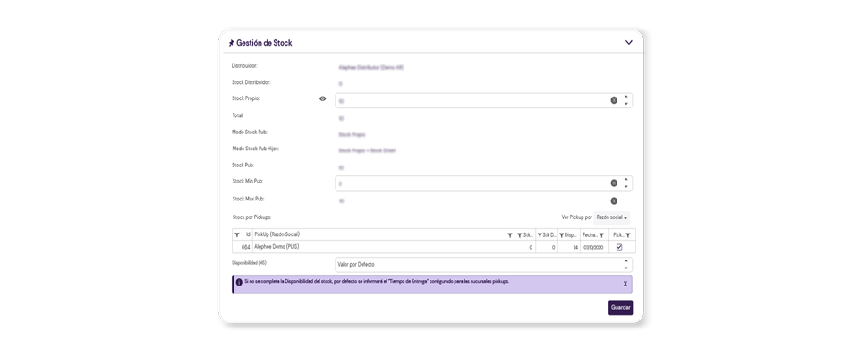Clear the Stock Min Pub field value
Image resolution: width=868 pixels, height=358 pixels.
[614, 183]
